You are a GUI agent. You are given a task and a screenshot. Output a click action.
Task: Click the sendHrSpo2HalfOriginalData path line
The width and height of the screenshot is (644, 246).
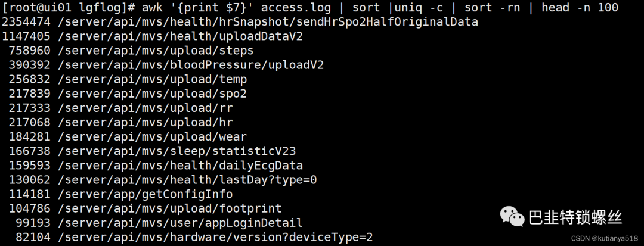[x=240, y=22]
